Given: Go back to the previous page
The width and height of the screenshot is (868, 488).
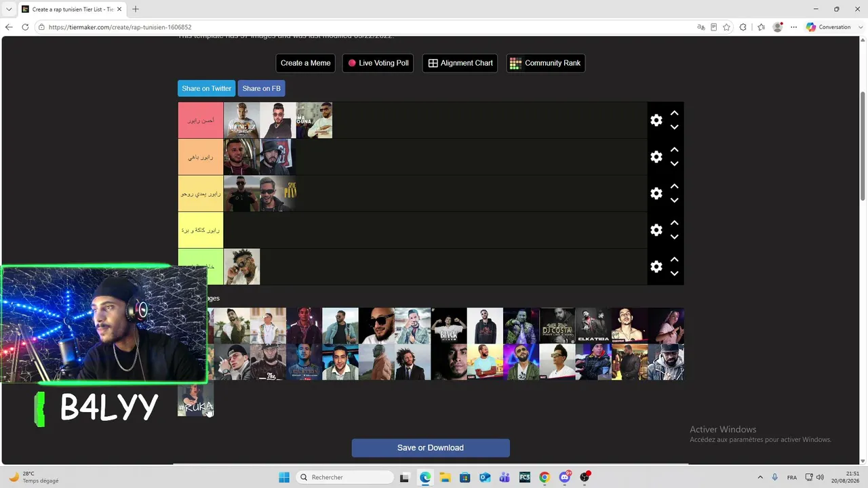Looking at the screenshot, I should click(9, 27).
